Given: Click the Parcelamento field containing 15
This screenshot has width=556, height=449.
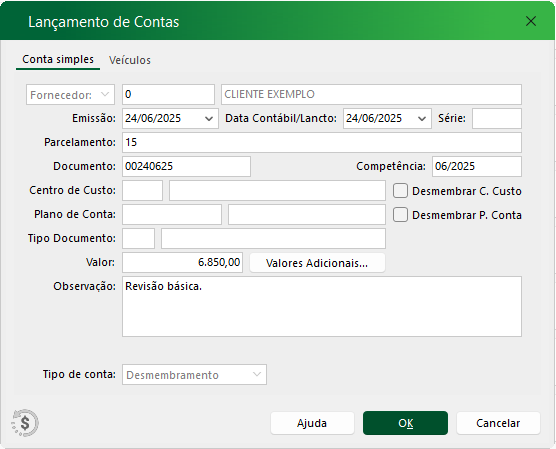Looking at the screenshot, I should tap(322, 143).
